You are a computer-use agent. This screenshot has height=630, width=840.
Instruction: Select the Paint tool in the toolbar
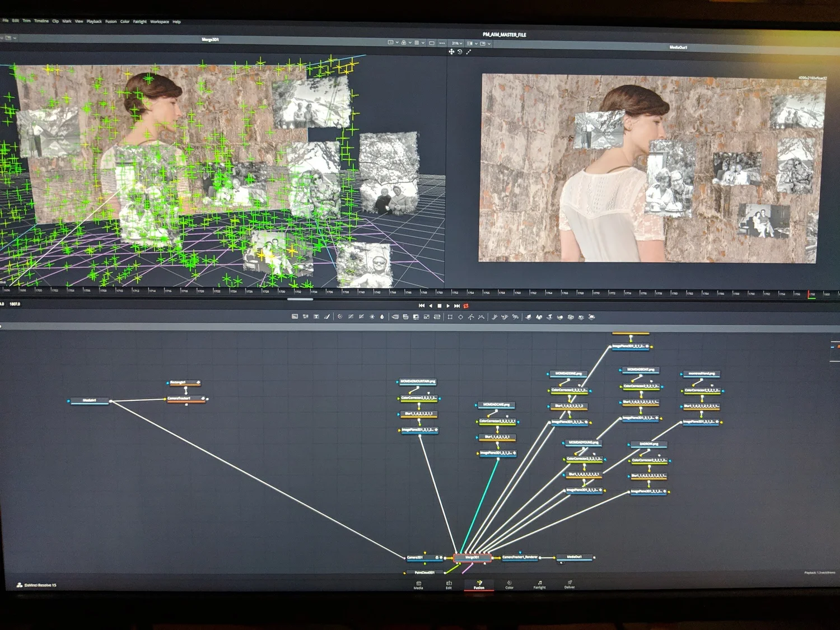pos(327,316)
